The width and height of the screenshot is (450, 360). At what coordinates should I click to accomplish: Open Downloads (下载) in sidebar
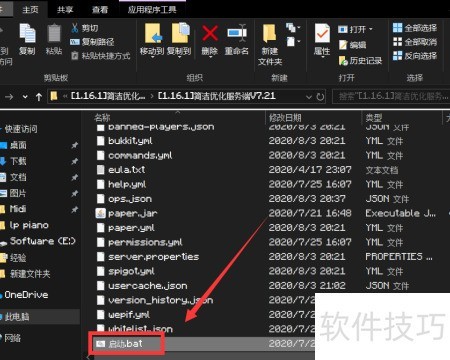click(x=18, y=161)
